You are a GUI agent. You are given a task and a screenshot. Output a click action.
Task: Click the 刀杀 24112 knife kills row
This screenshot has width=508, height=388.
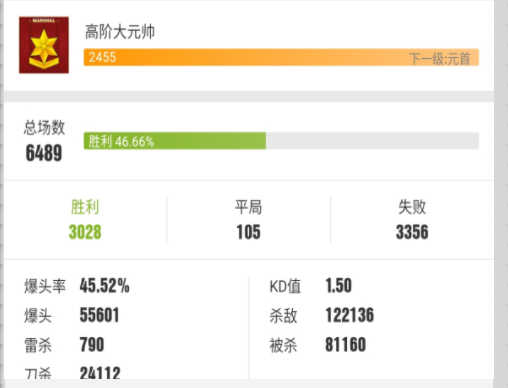point(72,373)
